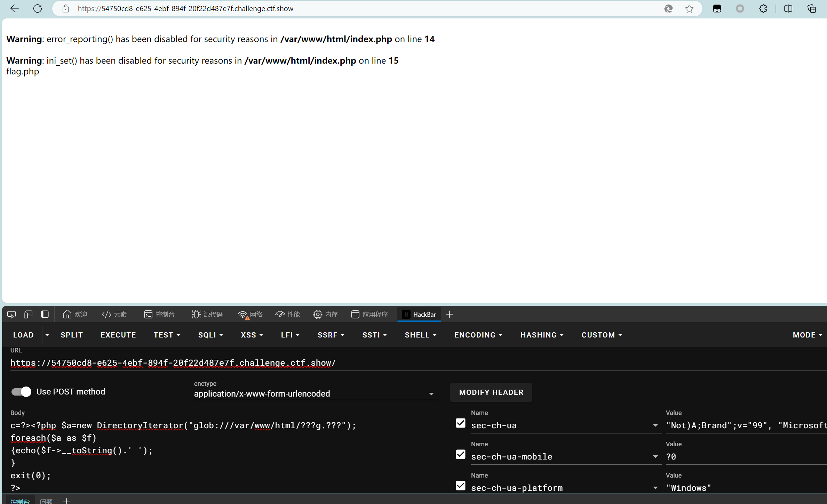
Task: Uncheck the sec-ch-ua-mobile header checkbox
Action: [x=460, y=454]
